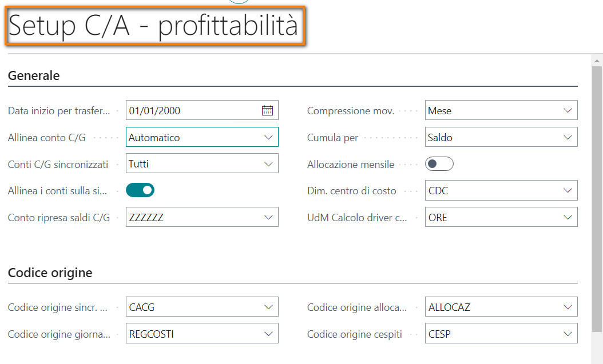This screenshot has height=364, width=603.
Task: Expand Allinea conto C/G dropdown
Action: click(x=268, y=137)
